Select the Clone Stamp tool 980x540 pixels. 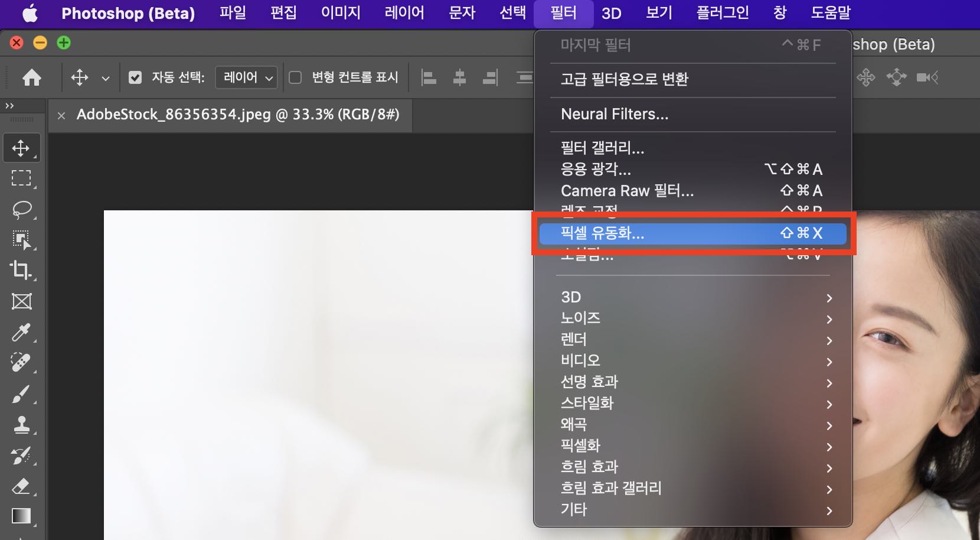22,425
